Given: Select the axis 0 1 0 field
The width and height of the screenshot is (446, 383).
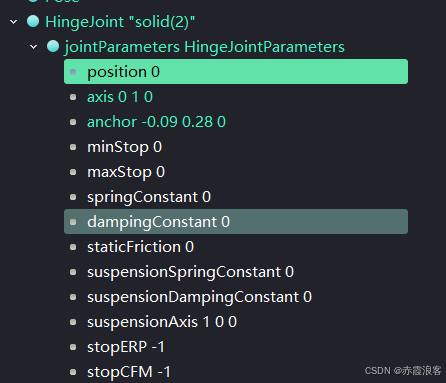Looking at the screenshot, I should 236,97.
